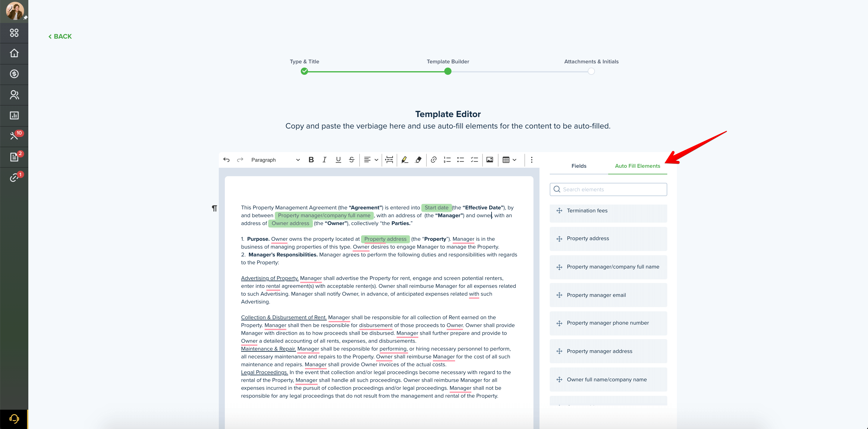Insert a bulleted list

point(461,160)
